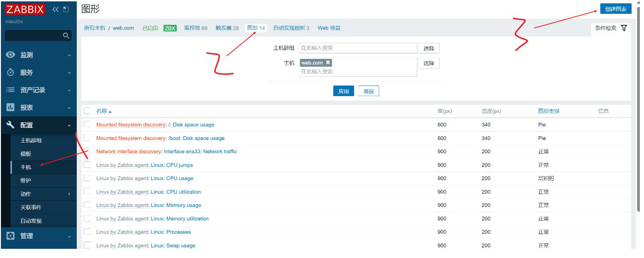
Task: Toggle the 条件检索 filter tab
Action: tap(611, 28)
